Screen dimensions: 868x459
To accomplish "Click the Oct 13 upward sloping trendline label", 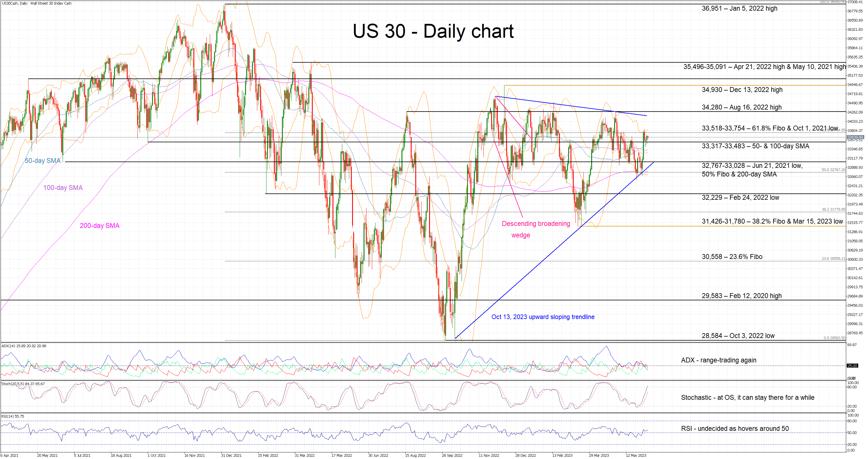I will tap(543, 317).
